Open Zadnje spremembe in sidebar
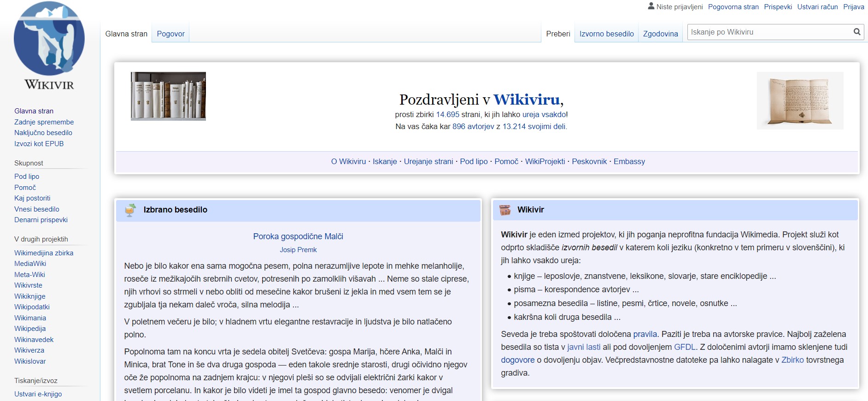The image size is (868, 401). coord(44,122)
